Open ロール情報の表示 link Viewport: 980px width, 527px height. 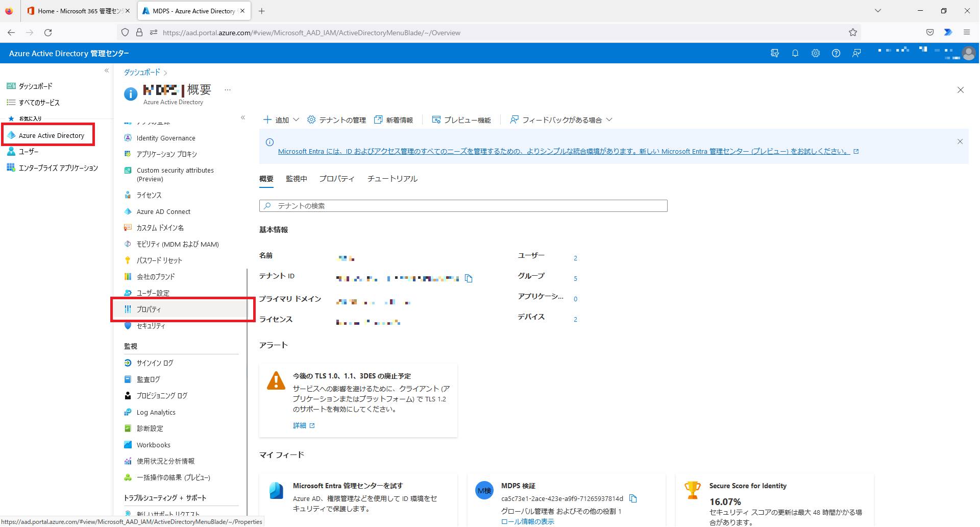coord(528,521)
